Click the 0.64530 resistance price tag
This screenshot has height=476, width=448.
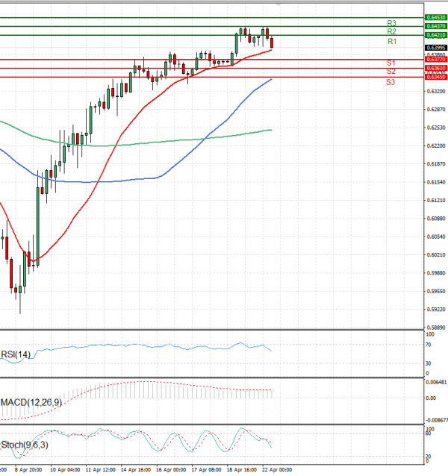click(436, 18)
